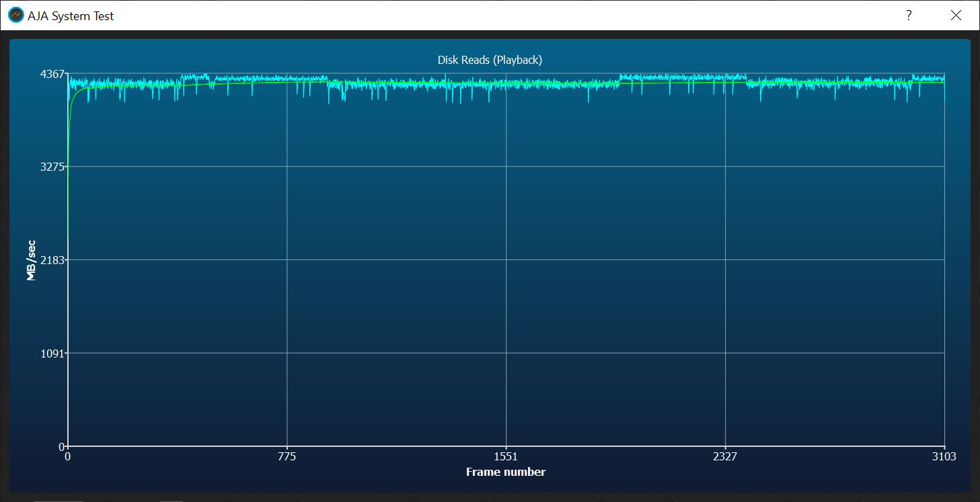Open the help question mark button
Image resolution: width=980 pixels, height=502 pixels.
(909, 15)
